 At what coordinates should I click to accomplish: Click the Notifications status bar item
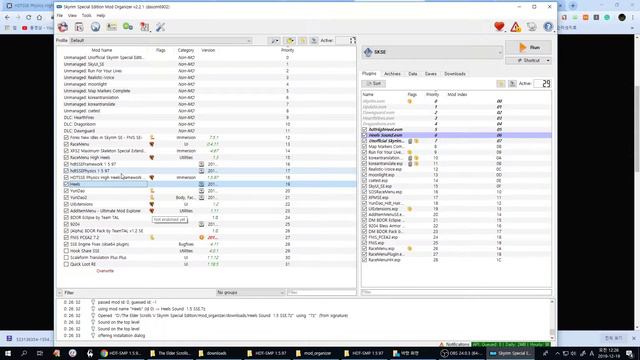pos(454,344)
